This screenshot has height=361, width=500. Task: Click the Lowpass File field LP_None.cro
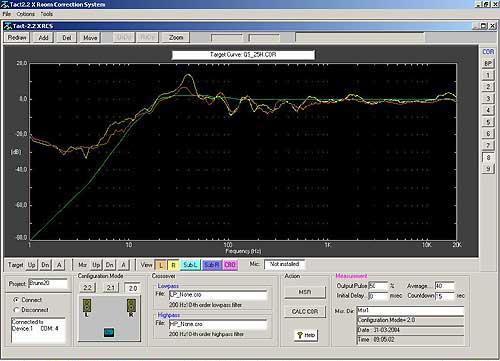click(218, 295)
